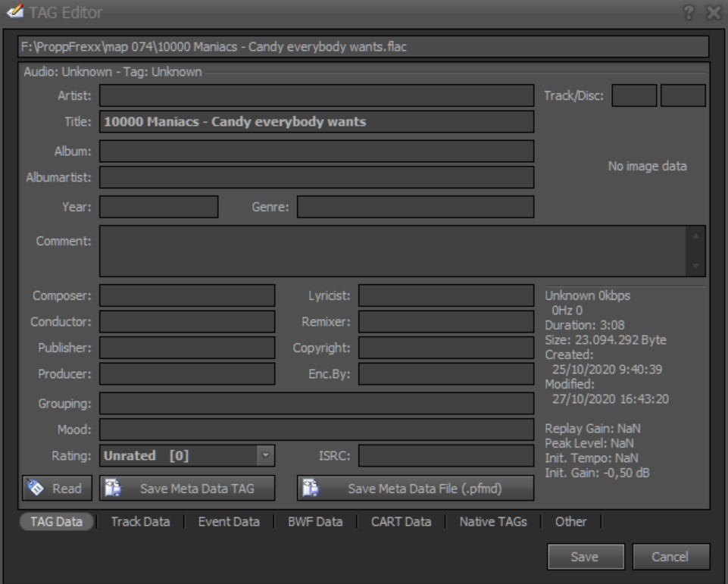The width and height of the screenshot is (728, 584).
Task: Click the Genre input field
Action: [x=416, y=207]
